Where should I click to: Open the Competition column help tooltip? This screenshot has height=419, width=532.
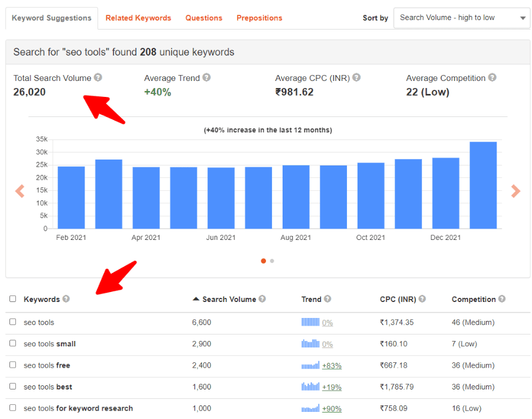point(501,299)
